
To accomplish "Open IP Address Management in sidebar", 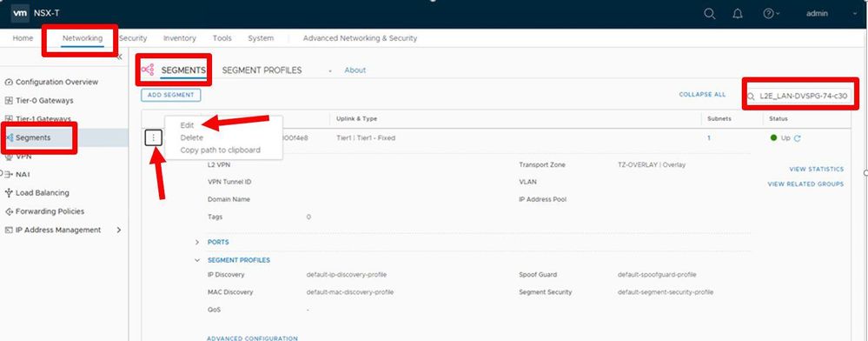I will click(x=58, y=230).
